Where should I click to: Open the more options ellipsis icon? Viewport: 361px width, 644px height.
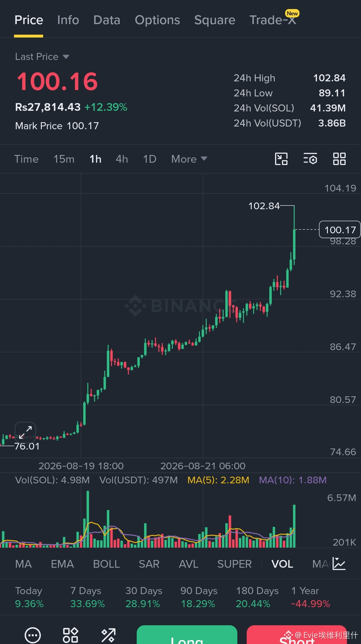click(33, 635)
